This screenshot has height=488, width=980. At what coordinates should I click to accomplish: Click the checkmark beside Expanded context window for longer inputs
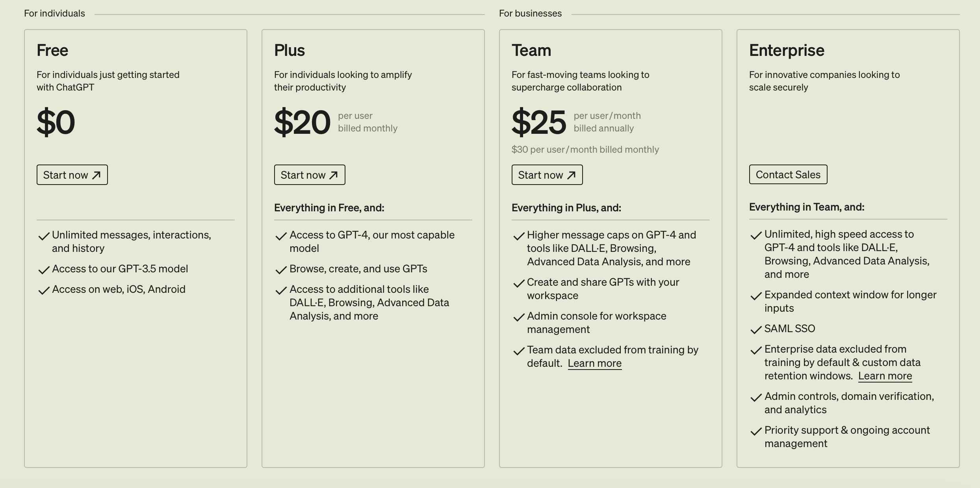756,296
